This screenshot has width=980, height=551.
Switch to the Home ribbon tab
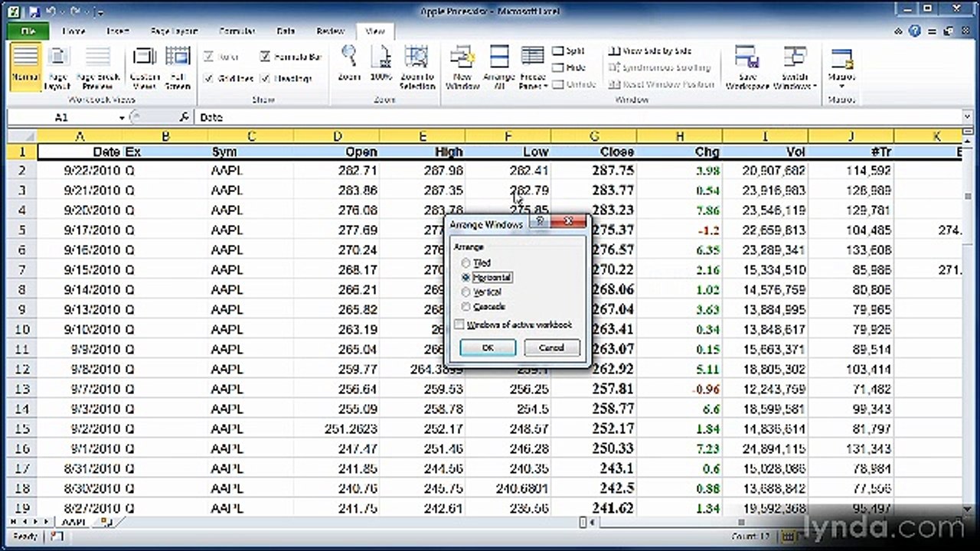point(73,31)
